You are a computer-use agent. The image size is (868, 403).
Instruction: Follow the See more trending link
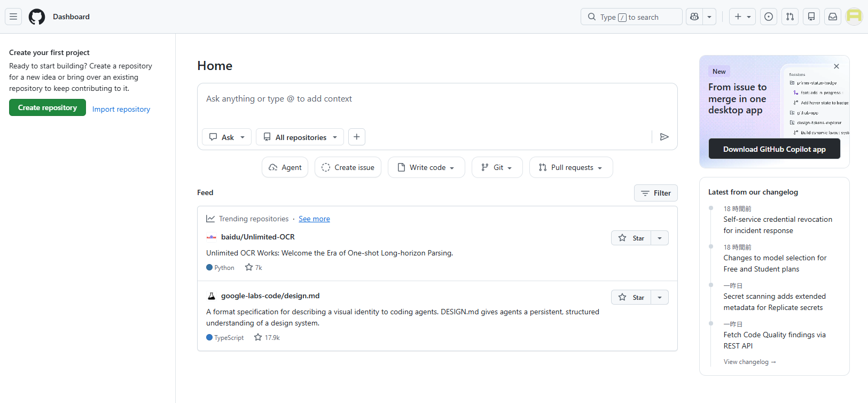[314, 219]
